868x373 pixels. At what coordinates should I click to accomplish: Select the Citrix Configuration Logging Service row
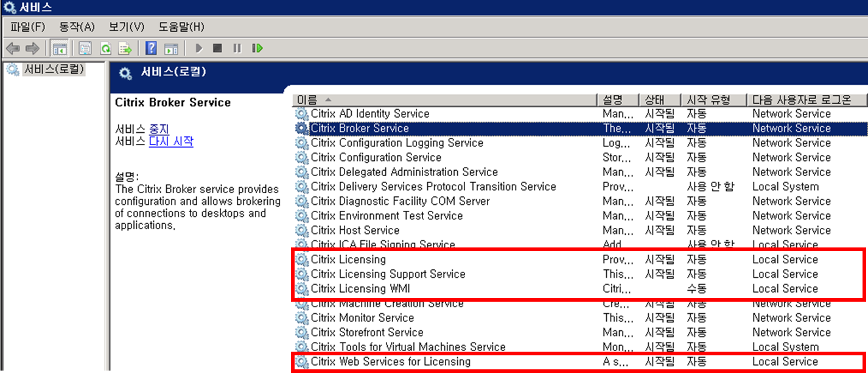[580, 143]
